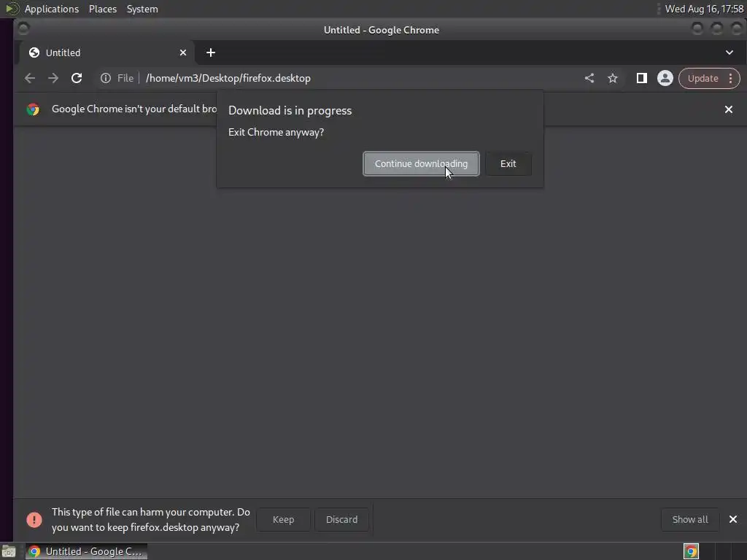View site information icon in address bar
Image resolution: width=747 pixels, height=560 pixels.
point(106,78)
